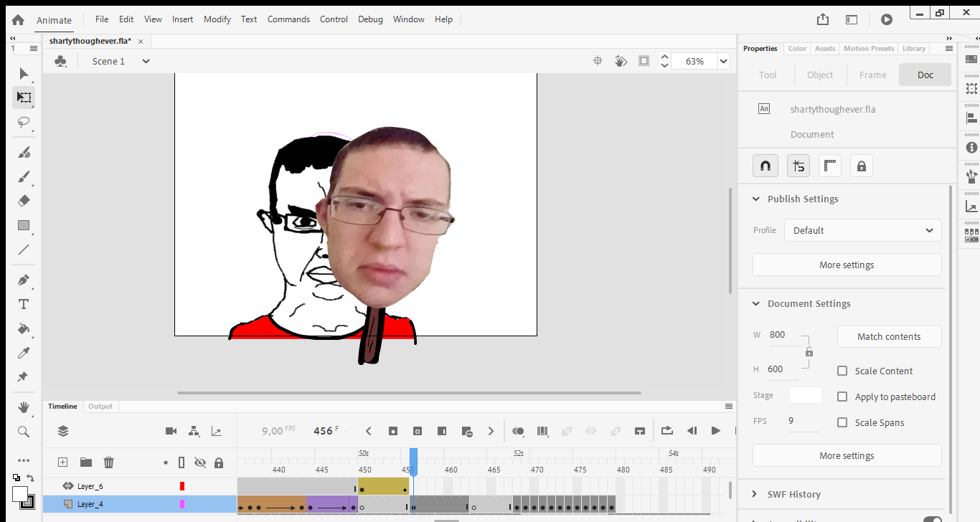The height and width of the screenshot is (522, 980).
Task: Insert a blank keyframe
Action: point(418,431)
